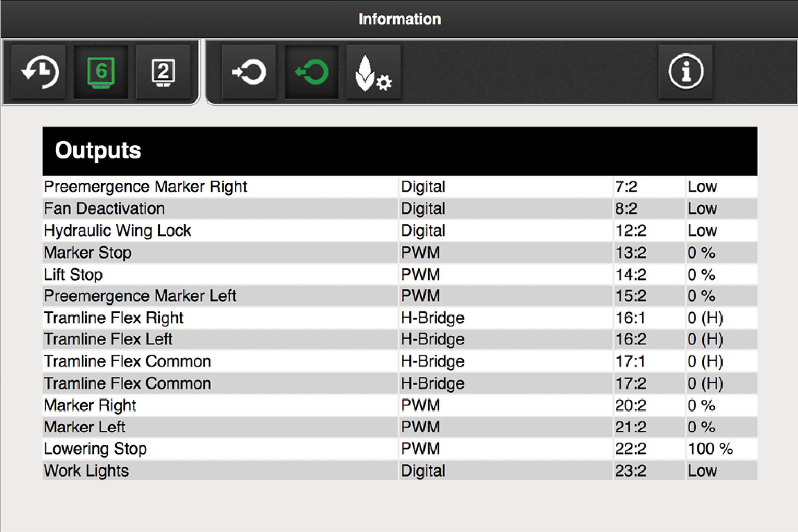Select the Preemergence Marker Right row

point(145,187)
